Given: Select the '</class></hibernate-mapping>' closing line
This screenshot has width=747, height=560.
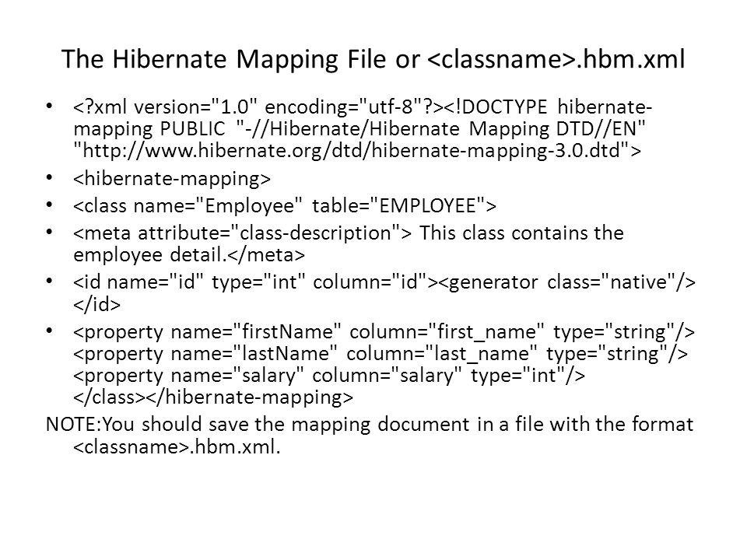Looking at the screenshot, I should pyautogui.click(x=213, y=397).
